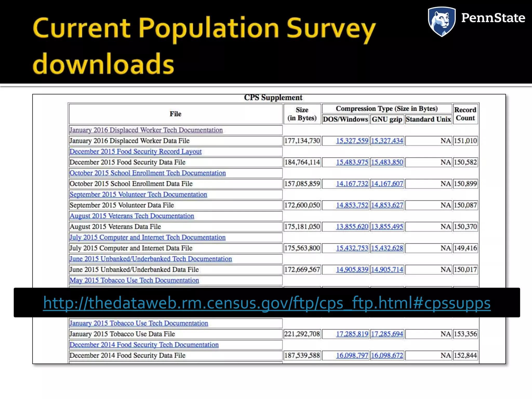Click the Record Count column header
This screenshot has width=532, height=399.
point(465,114)
